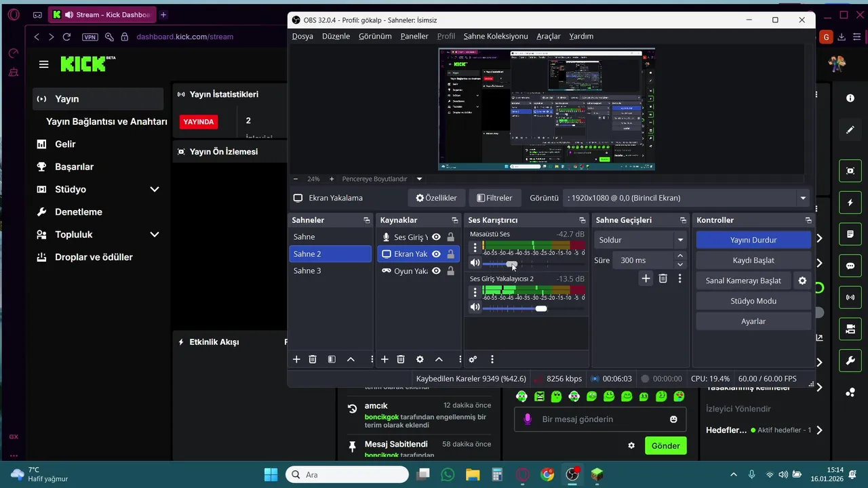Hide the Ekran Yakalama source with its eye icon
868x488 pixels.
(436, 254)
